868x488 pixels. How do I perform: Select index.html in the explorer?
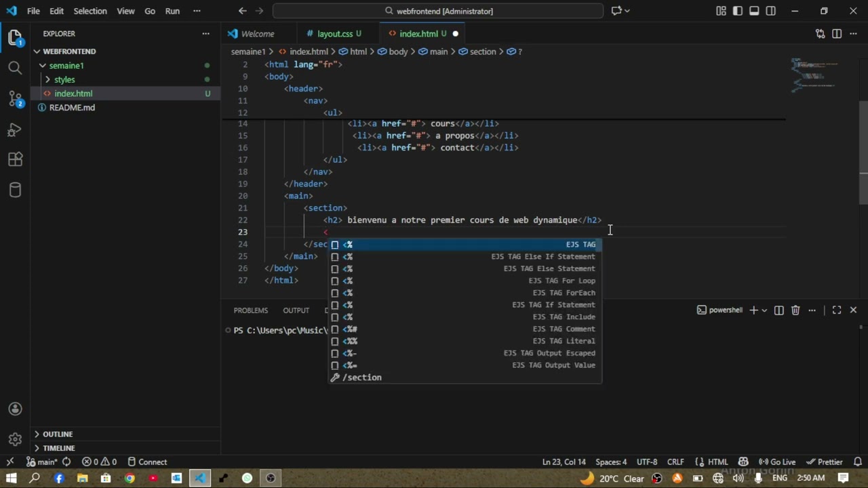(73, 94)
